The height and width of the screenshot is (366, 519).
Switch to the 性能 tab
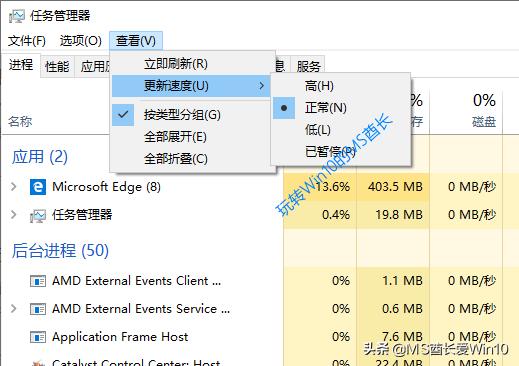pos(57,66)
